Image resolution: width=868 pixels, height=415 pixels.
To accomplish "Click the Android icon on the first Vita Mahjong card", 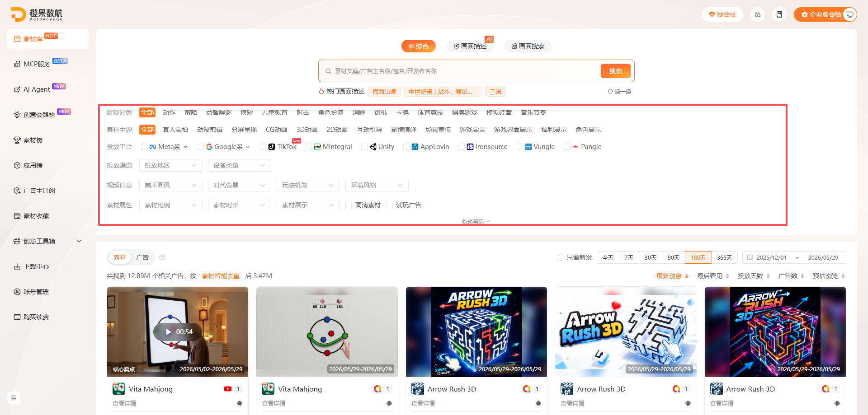I will [240, 403].
